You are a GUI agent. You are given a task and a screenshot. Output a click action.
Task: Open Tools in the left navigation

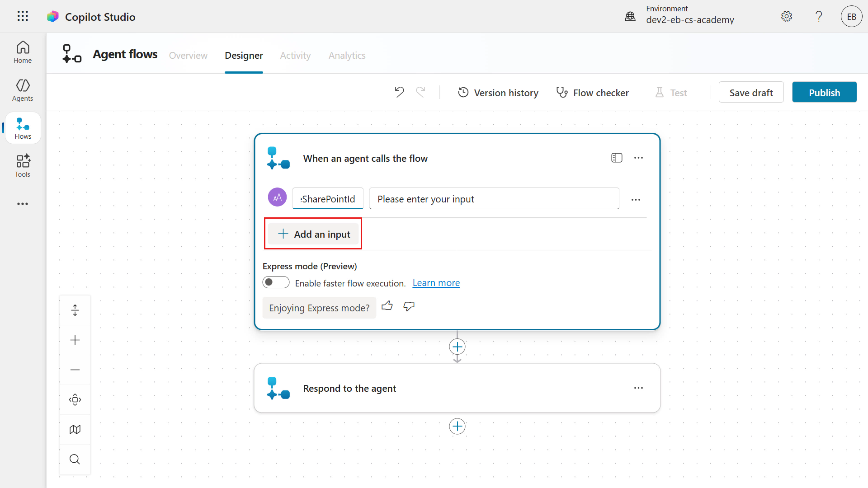pyautogui.click(x=23, y=166)
